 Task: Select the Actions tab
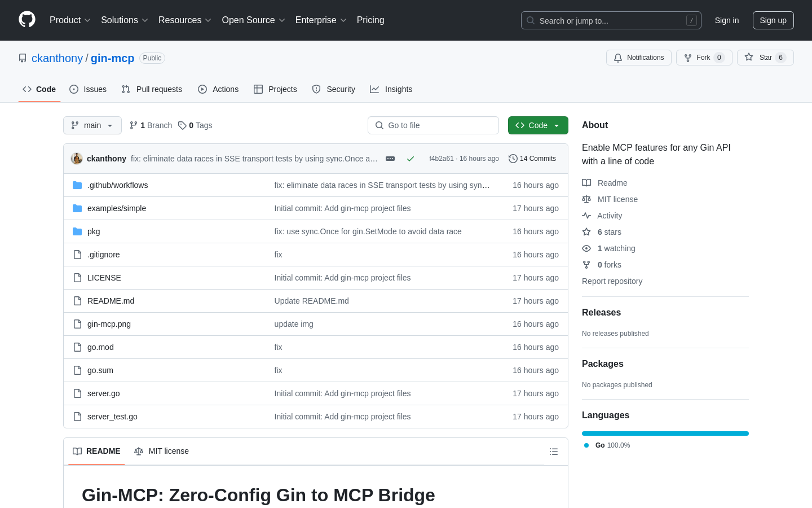pos(218,89)
